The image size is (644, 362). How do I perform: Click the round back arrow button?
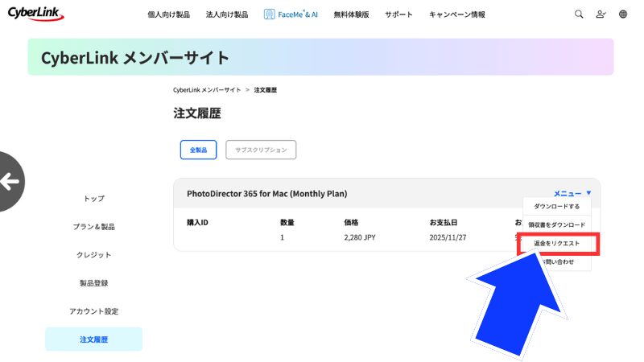tap(9, 182)
